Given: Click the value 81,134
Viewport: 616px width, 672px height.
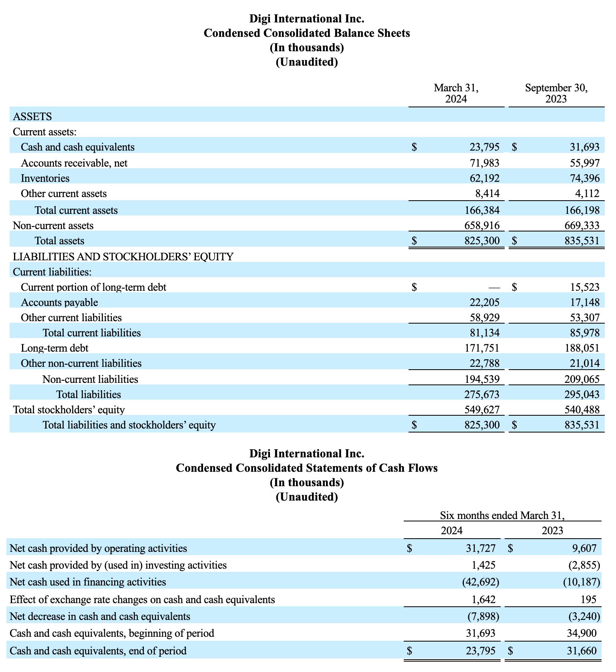Looking at the screenshot, I should coord(485,333).
